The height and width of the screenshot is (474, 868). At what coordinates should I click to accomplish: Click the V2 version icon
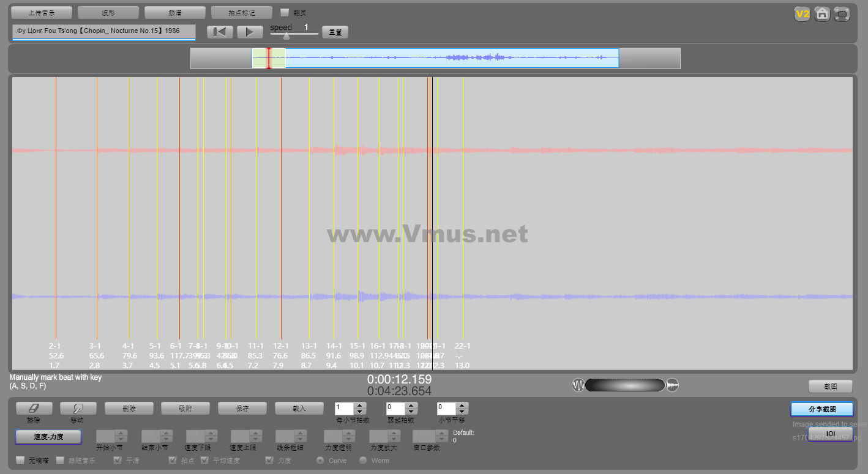coord(802,14)
